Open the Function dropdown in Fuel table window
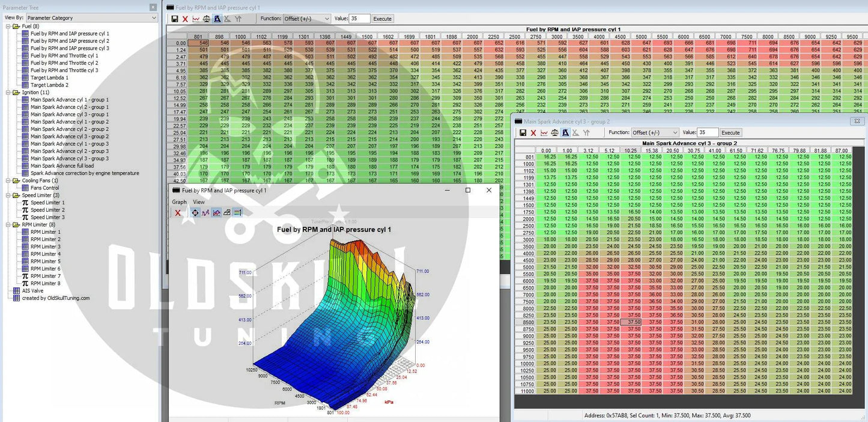Screen dimensions: 868x422 click(x=307, y=19)
